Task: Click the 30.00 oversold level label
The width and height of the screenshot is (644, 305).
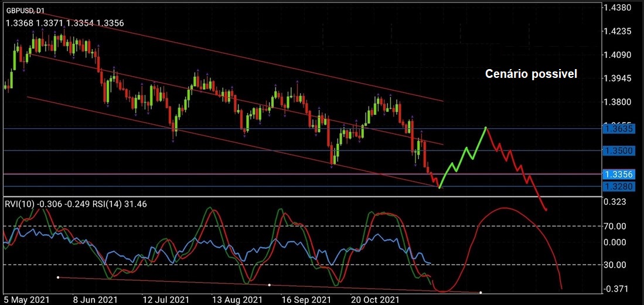Action: tap(616, 265)
